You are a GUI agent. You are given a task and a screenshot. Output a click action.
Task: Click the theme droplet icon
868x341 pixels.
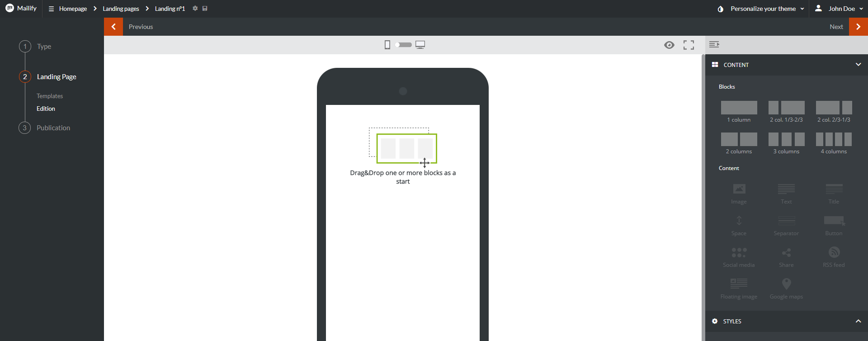pyautogui.click(x=721, y=9)
